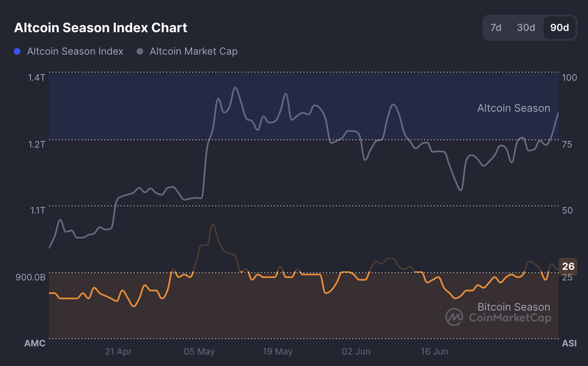Screen dimensions: 588x366
Task: Switch to the 7d time range
Action: coord(496,28)
